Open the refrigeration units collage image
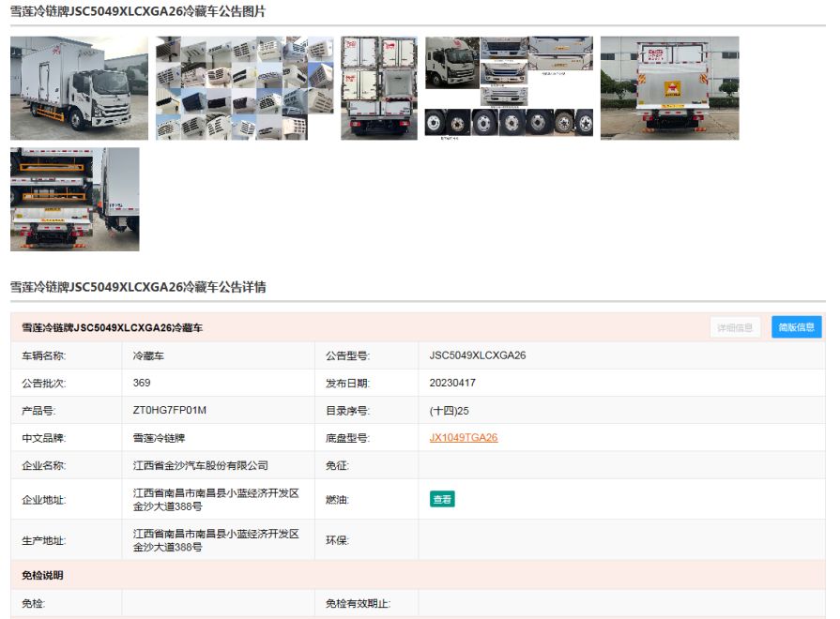The image size is (840, 619). tap(244, 88)
